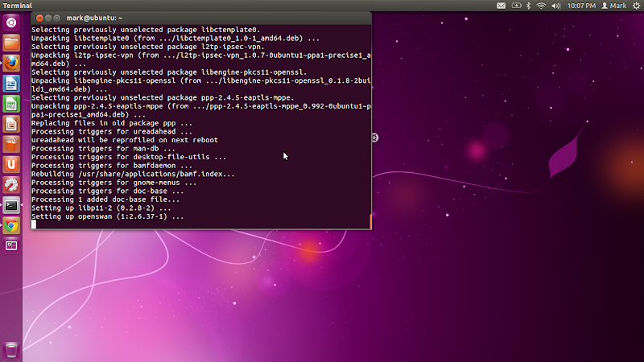Expand the battery indicator menu
644x362 pixels.
click(x=516, y=6)
